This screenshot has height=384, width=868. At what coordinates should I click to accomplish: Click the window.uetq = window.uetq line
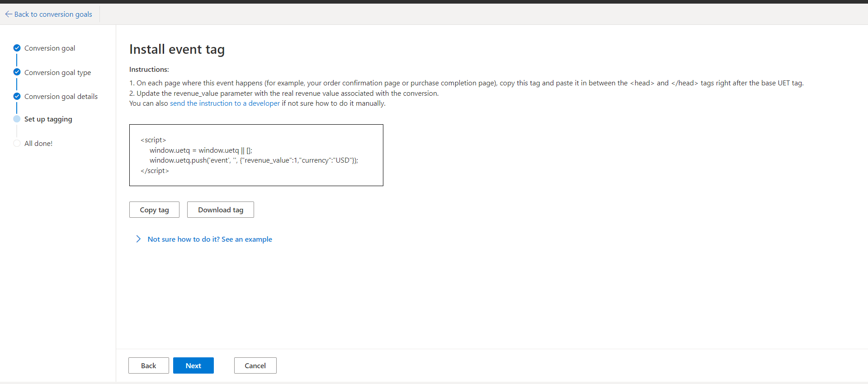pyautogui.click(x=201, y=150)
